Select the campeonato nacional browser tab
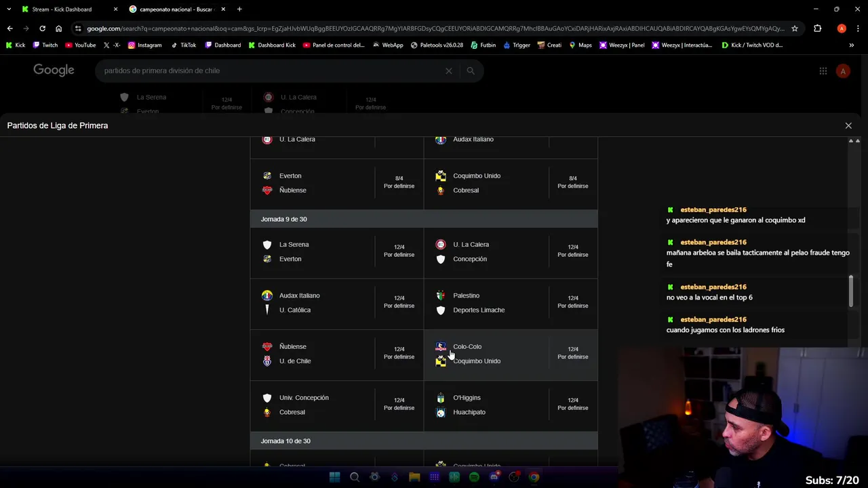 click(x=176, y=9)
